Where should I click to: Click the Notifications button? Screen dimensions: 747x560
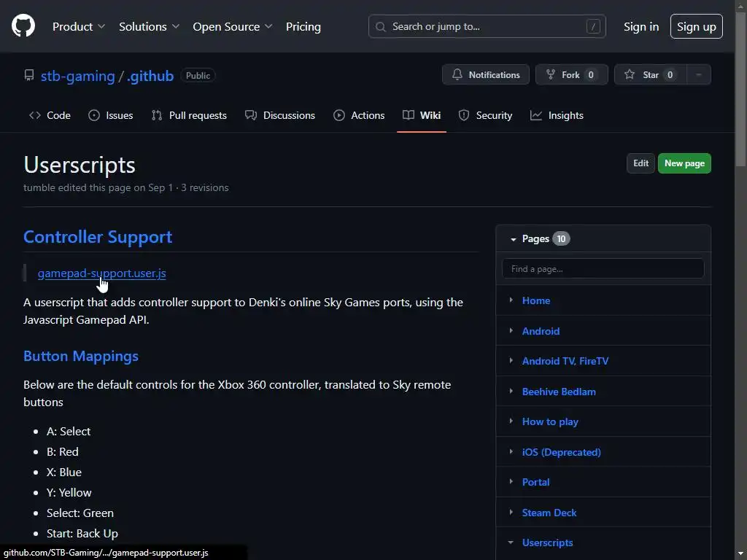485,75
